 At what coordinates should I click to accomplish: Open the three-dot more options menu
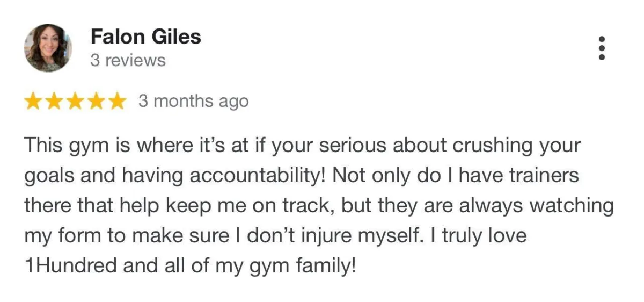pyautogui.click(x=602, y=48)
